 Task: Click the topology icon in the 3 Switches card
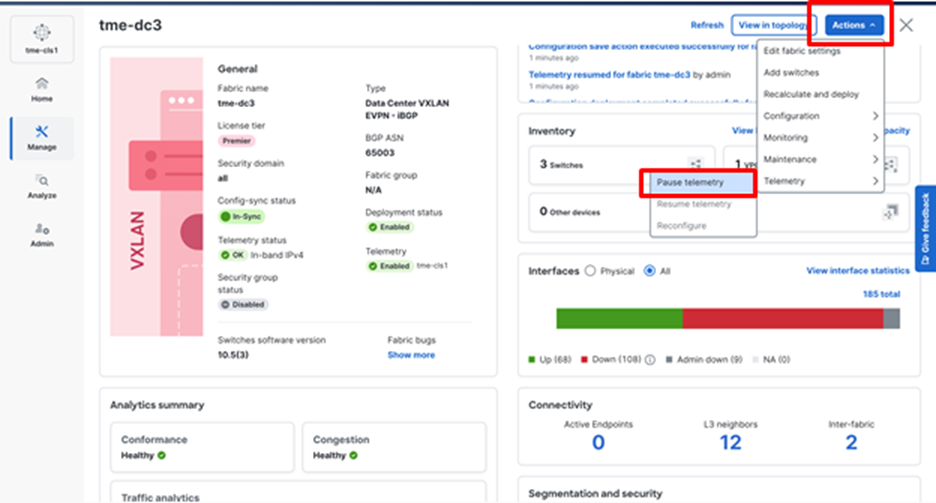click(695, 164)
